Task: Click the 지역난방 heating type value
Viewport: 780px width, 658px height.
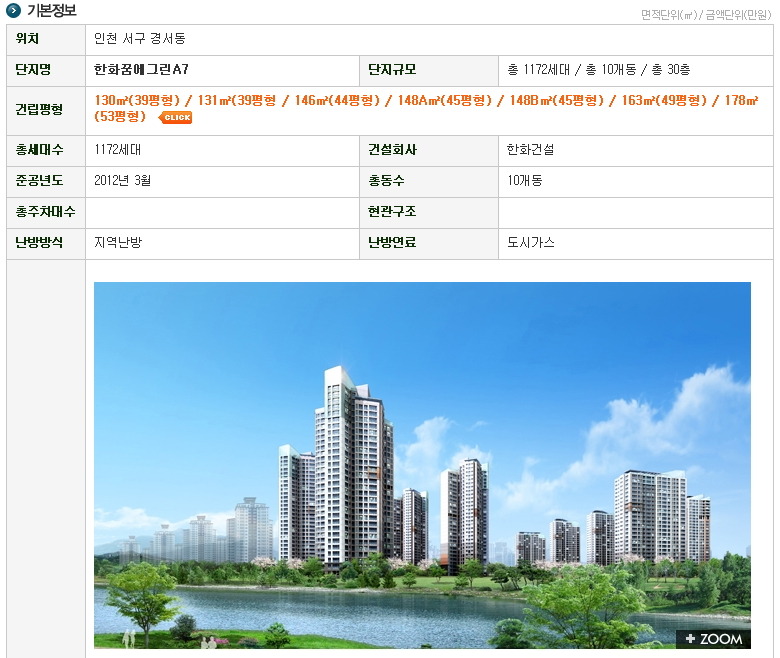Action: tap(118, 242)
